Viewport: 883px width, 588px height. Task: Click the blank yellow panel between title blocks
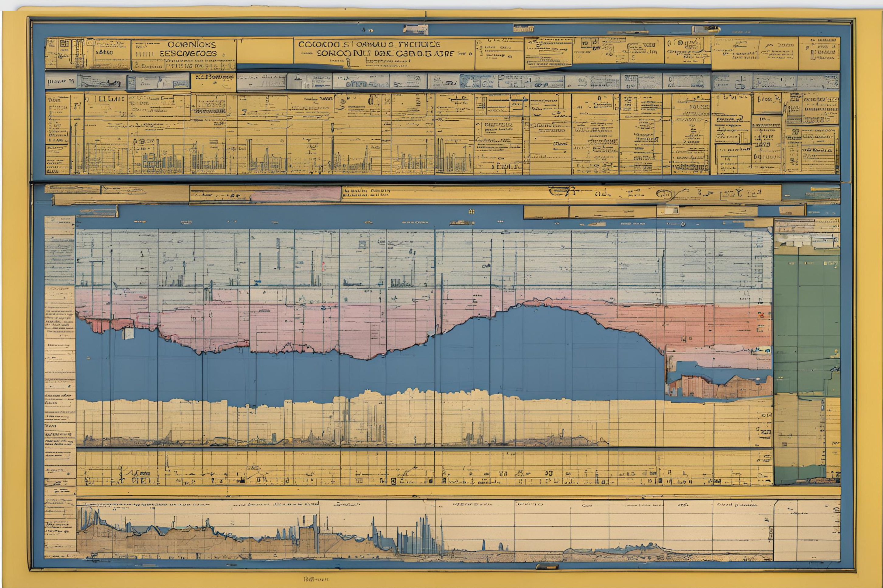[265, 51]
